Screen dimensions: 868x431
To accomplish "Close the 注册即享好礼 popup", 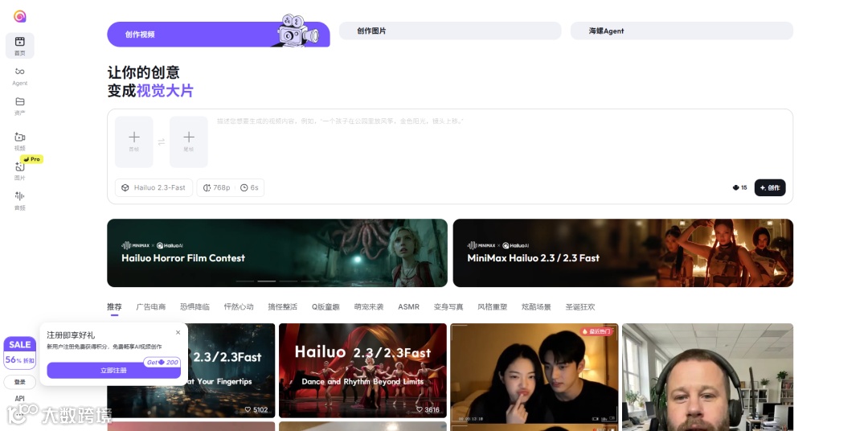I will tap(178, 332).
